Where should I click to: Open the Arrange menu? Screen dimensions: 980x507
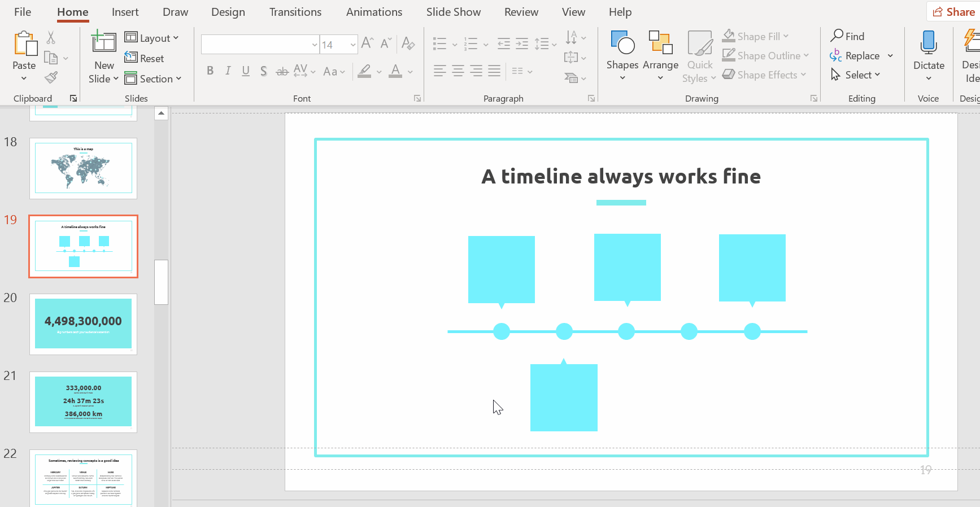(660, 55)
